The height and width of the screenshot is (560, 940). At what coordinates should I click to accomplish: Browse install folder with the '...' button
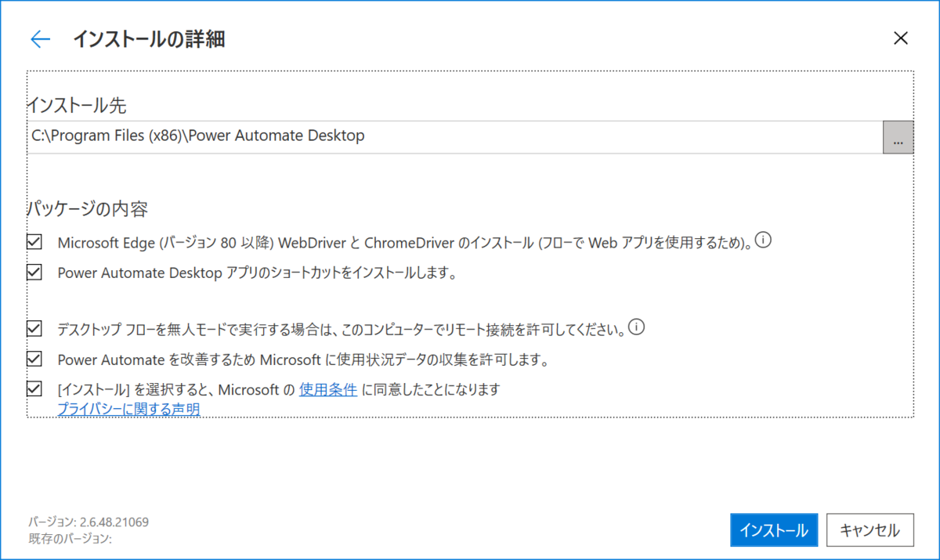coord(898,137)
